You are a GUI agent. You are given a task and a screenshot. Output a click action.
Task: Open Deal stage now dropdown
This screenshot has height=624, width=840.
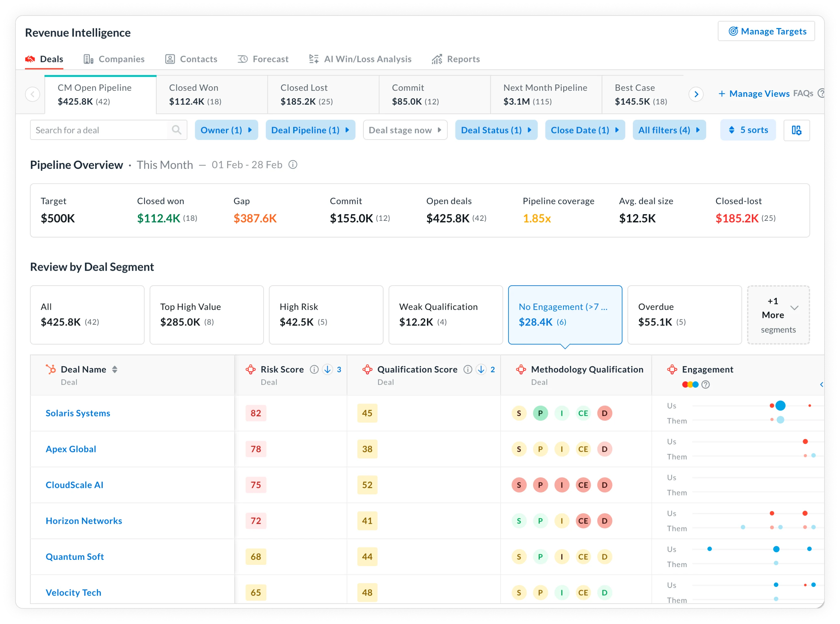coord(405,130)
